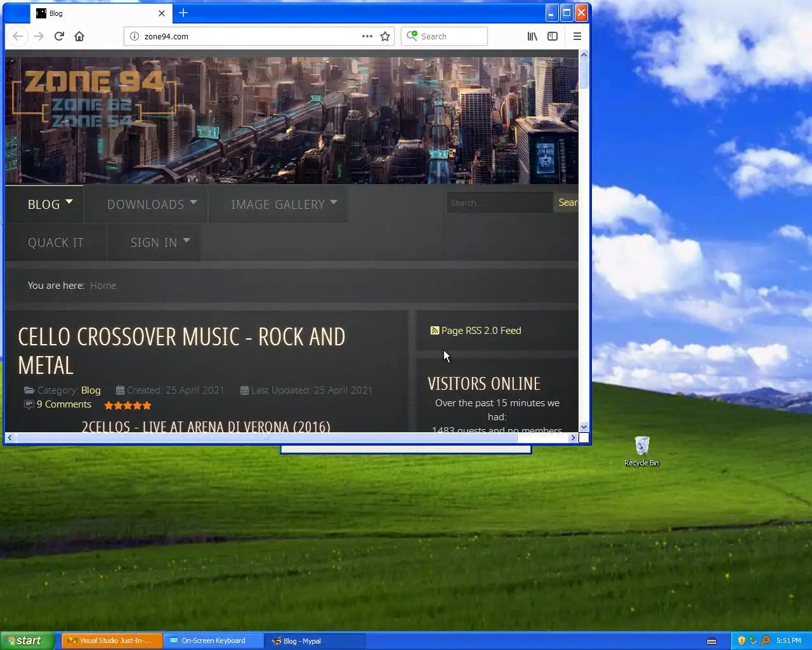Select the Blog tab
The image size is (812, 650).
click(x=100, y=13)
